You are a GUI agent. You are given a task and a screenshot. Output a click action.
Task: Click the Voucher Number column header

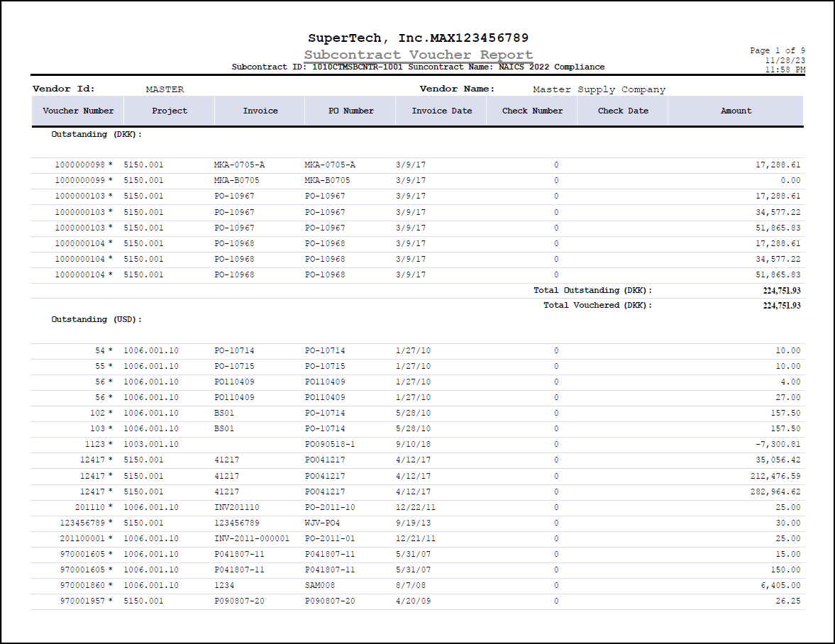click(x=78, y=111)
